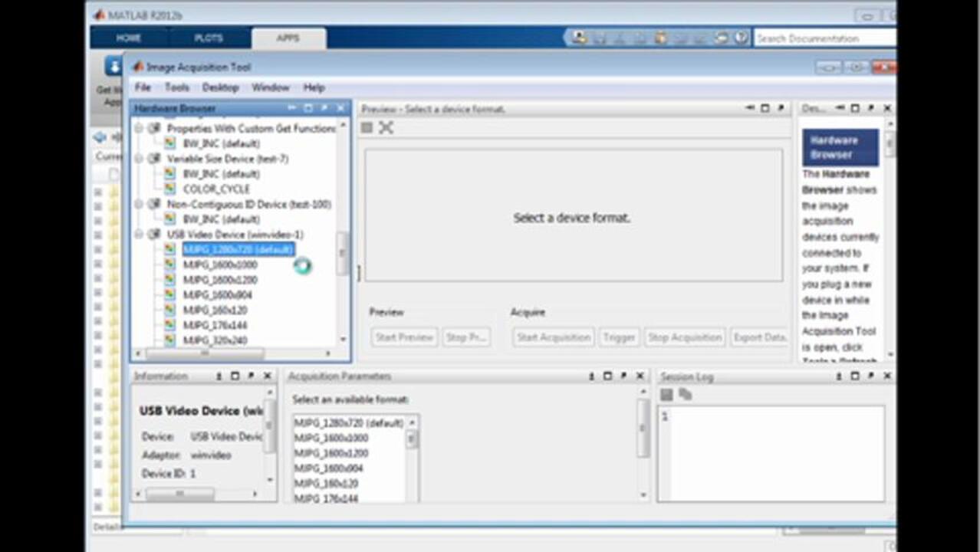Click the Hardware Browser horizontal scrollbar
The height and width of the screenshot is (552, 980).
click(204, 353)
